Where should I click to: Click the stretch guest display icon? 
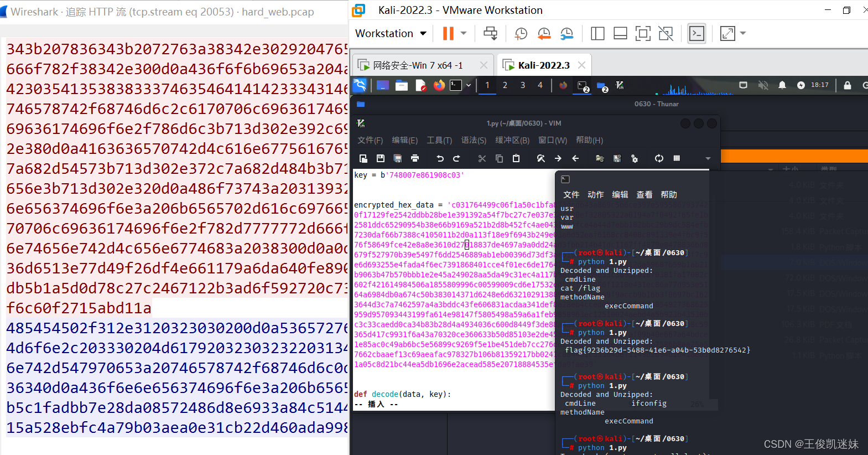coord(727,34)
